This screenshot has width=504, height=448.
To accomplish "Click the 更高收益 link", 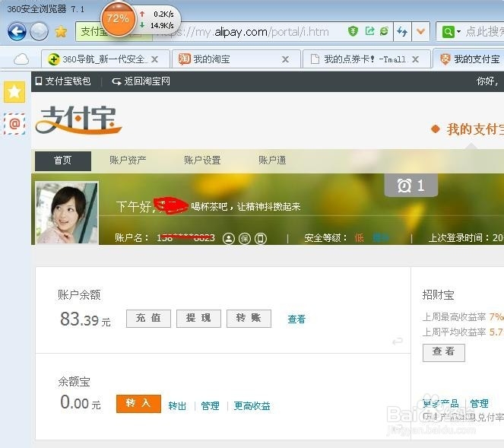I will click(x=252, y=406).
